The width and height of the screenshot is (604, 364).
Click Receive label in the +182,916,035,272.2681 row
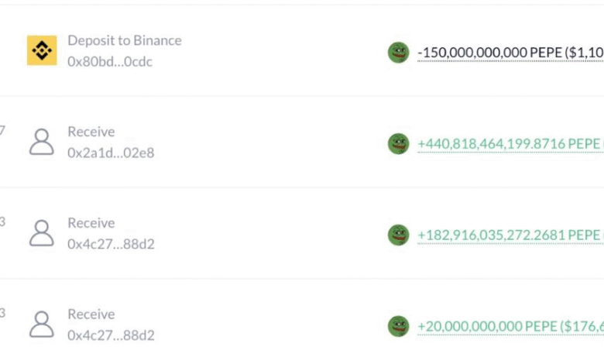(91, 223)
